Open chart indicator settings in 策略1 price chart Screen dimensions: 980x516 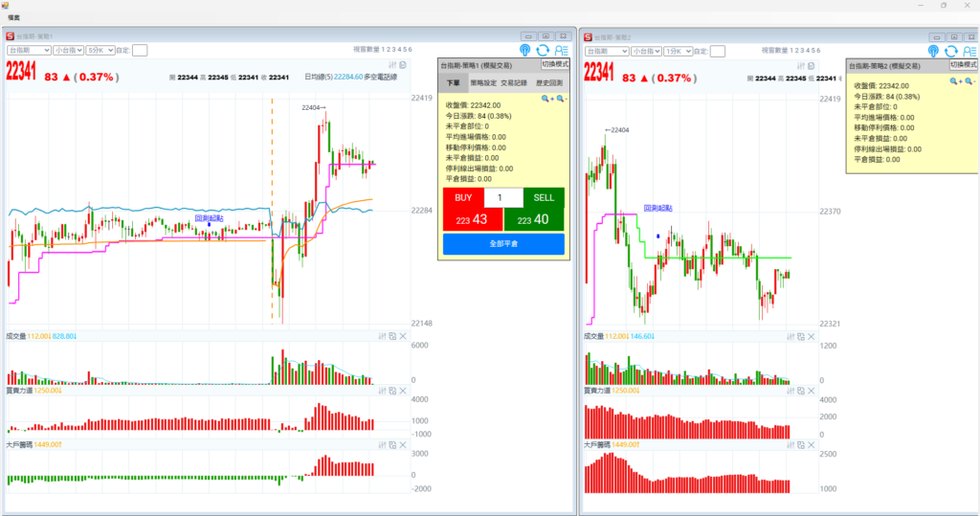click(x=392, y=65)
